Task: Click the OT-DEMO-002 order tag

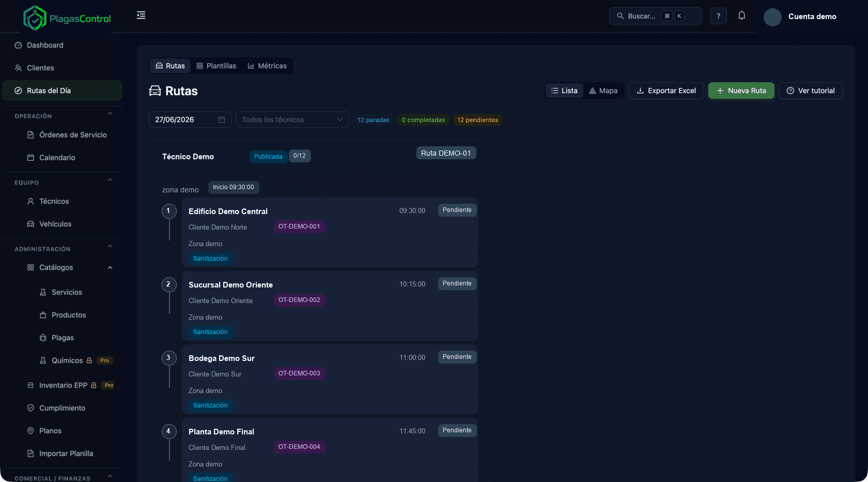Action: (299, 300)
